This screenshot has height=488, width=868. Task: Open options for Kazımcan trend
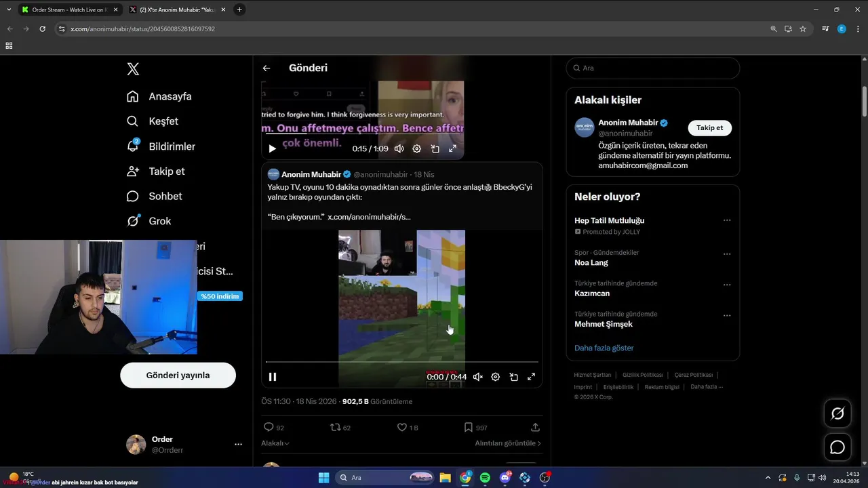pos(727,285)
